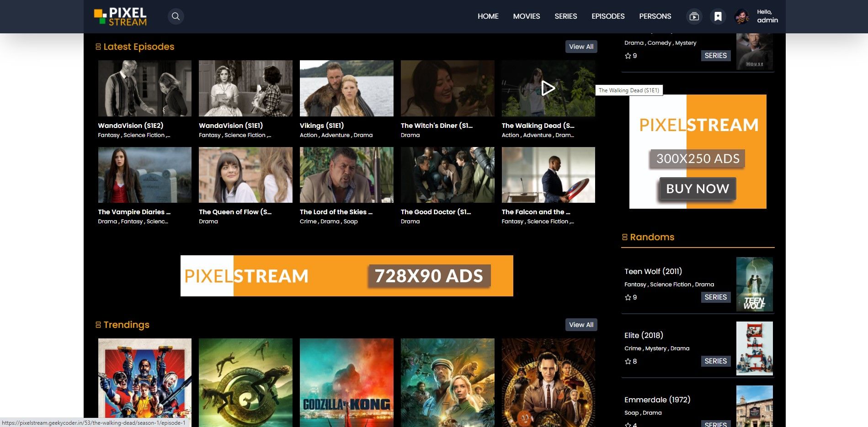The width and height of the screenshot is (868, 427).
Task: Open the video playlist icon in header
Action: click(x=694, y=16)
